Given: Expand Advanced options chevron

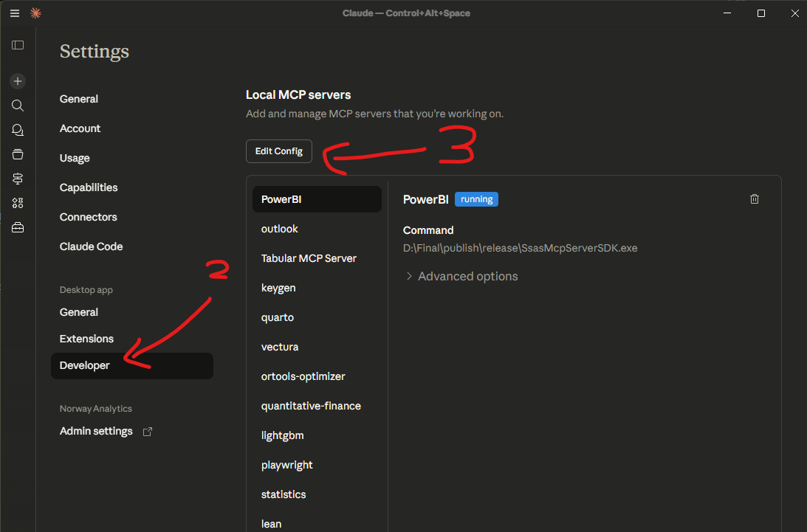Looking at the screenshot, I should pos(409,277).
